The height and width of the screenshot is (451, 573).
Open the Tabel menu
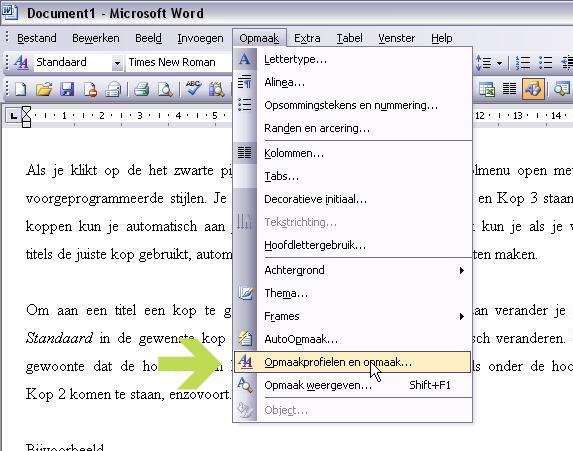click(x=349, y=38)
